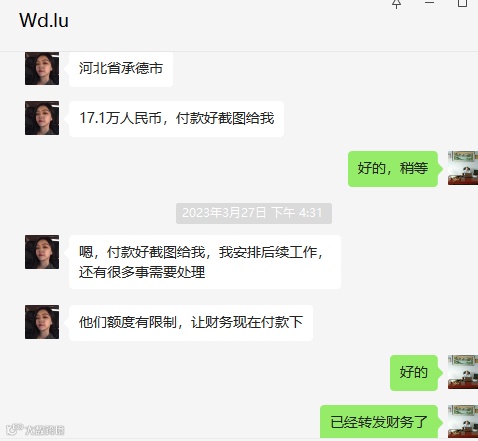Click the contact avatar beside the 他们额度有限制 message

point(42,322)
